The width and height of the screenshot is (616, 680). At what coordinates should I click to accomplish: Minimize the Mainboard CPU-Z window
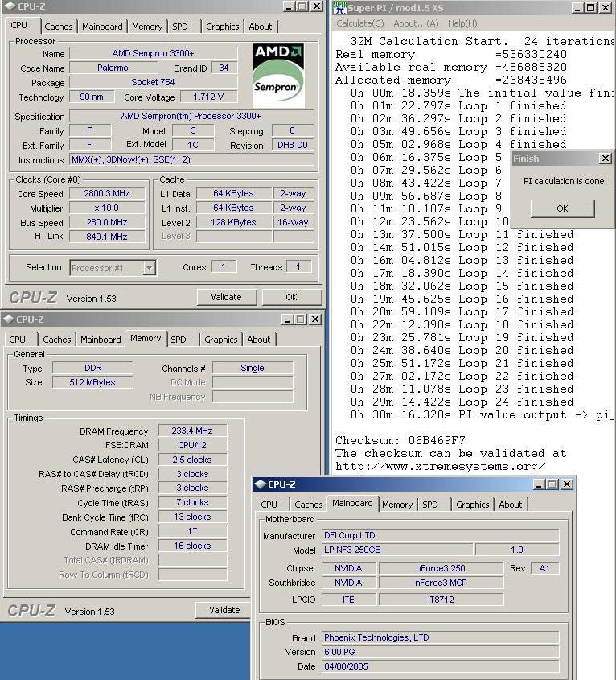pos(538,484)
